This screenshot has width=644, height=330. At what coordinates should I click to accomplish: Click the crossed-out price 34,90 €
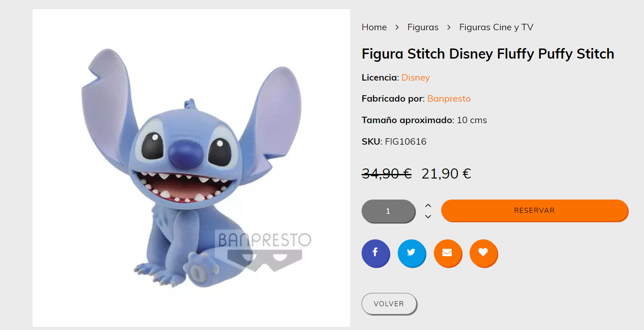pyautogui.click(x=387, y=174)
